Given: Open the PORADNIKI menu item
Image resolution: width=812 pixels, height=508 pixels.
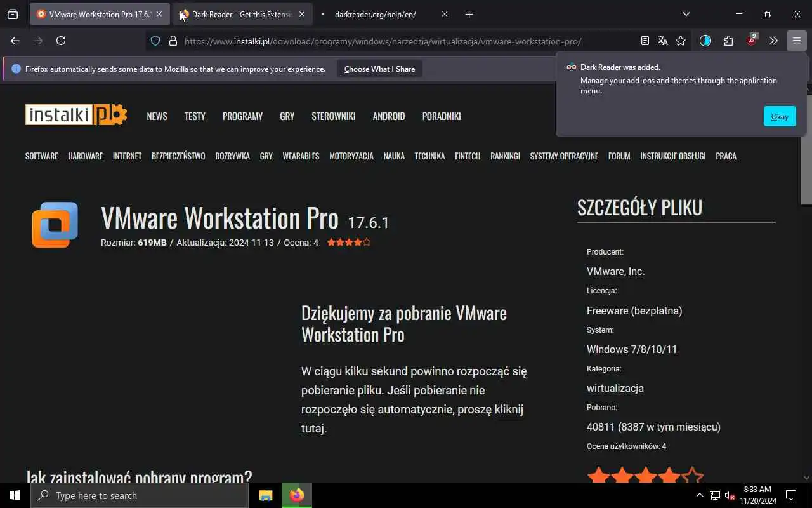Looking at the screenshot, I should [x=442, y=116].
